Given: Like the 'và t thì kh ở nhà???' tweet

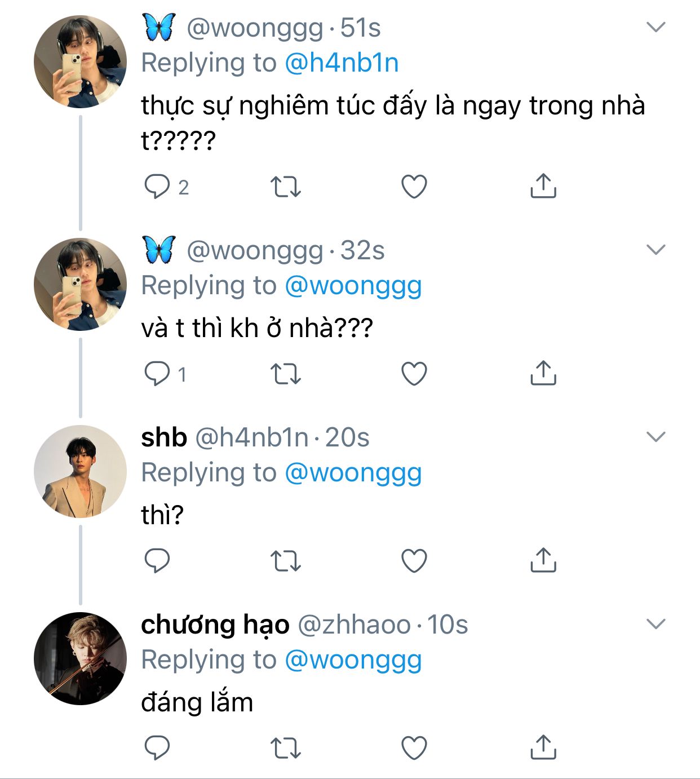Looking at the screenshot, I should [414, 374].
